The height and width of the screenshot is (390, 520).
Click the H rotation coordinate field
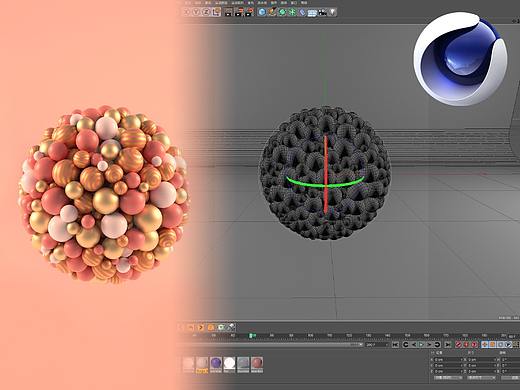coord(510,360)
